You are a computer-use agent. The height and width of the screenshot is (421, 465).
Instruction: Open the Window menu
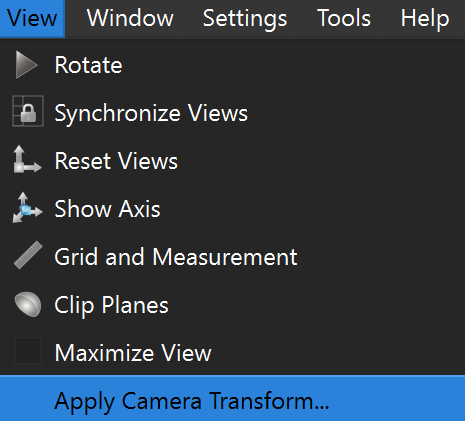(x=130, y=18)
